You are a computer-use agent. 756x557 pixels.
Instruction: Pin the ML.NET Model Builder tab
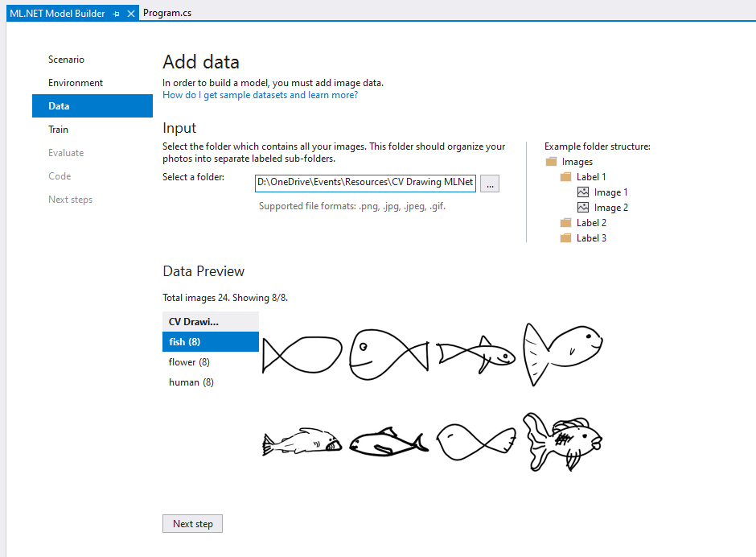tap(117, 14)
